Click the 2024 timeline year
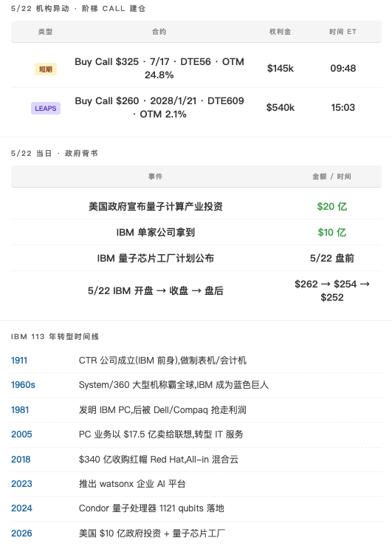The image size is (392, 552). pos(21,508)
